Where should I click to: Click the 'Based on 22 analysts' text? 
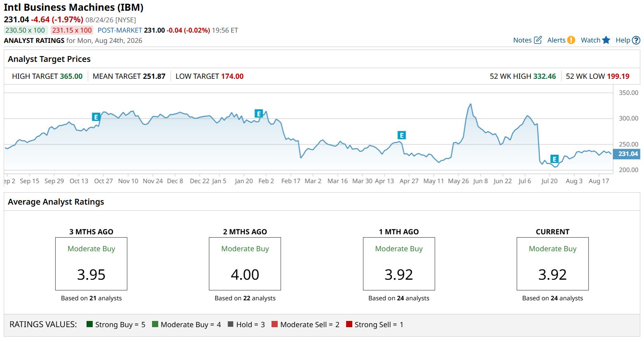click(245, 298)
